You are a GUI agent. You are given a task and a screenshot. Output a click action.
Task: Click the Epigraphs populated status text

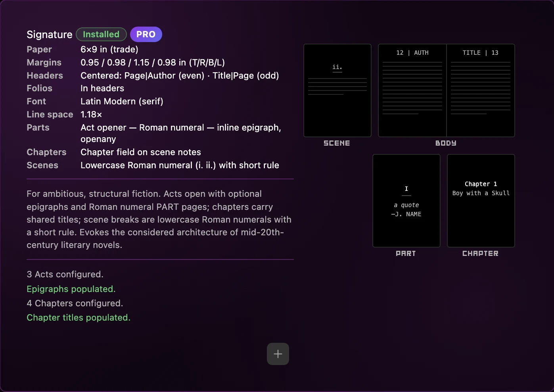point(71,289)
